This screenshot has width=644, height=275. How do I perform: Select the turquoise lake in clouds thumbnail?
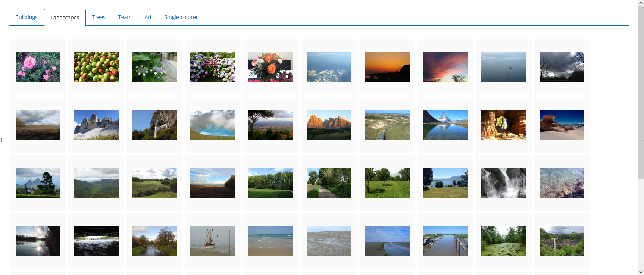(x=213, y=125)
